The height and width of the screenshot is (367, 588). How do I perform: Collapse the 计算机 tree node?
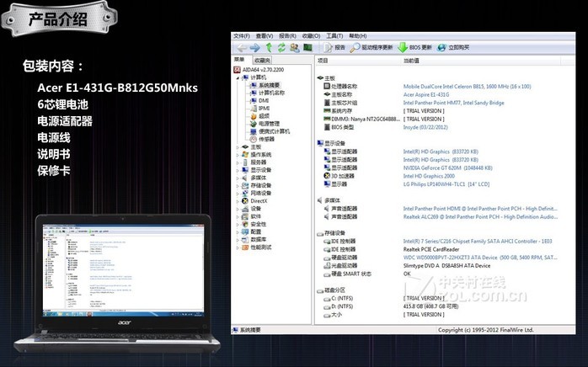pyautogui.click(x=238, y=77)
